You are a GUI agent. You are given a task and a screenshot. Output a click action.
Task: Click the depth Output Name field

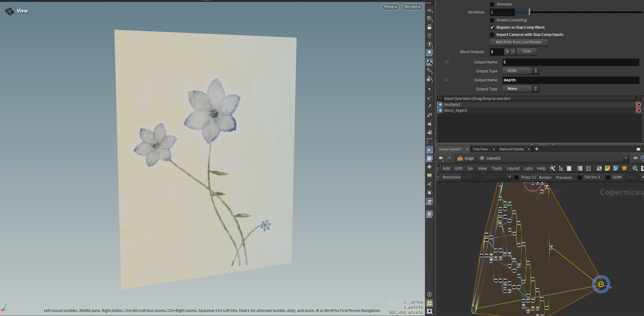point(571,80)
